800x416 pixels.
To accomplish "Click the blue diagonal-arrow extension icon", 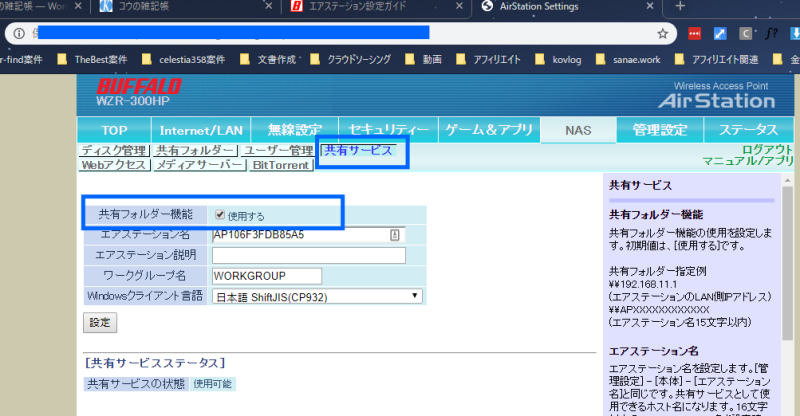I will 720,33.
